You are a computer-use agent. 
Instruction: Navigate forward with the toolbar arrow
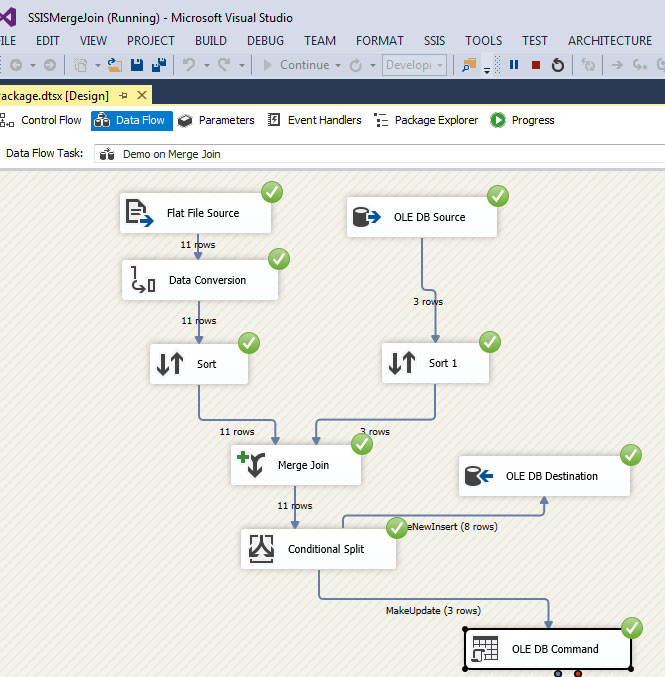point(50,65)
